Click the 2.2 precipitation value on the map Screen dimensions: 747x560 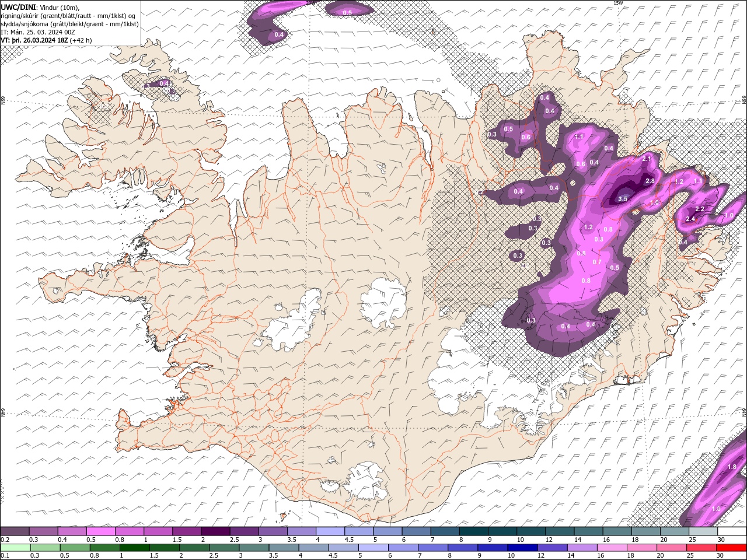point(700,209)
